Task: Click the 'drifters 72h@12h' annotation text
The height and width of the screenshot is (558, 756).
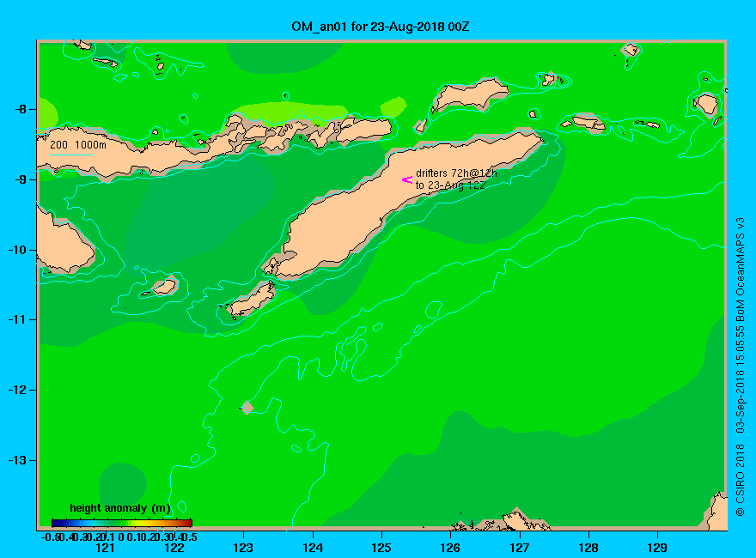Action: (456, 173)
